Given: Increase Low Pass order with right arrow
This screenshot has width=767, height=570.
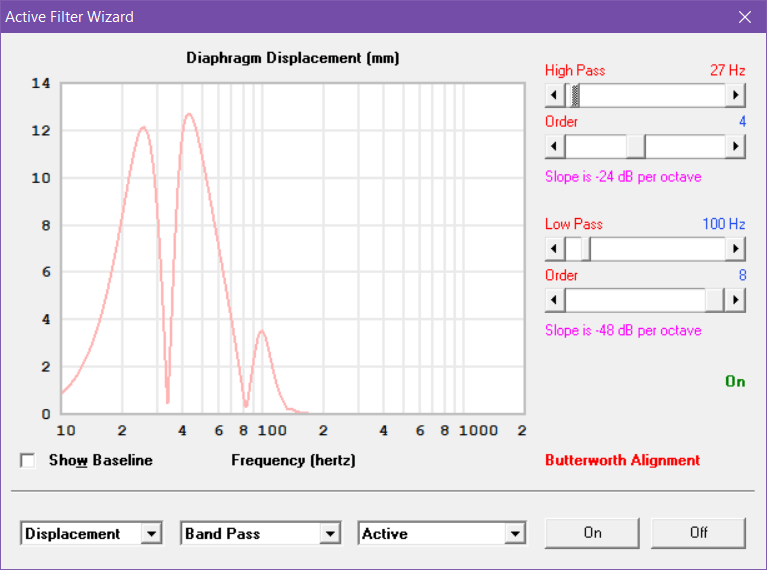Looking at the screenshot, I should pyautogui.click(x=735, y=299).
